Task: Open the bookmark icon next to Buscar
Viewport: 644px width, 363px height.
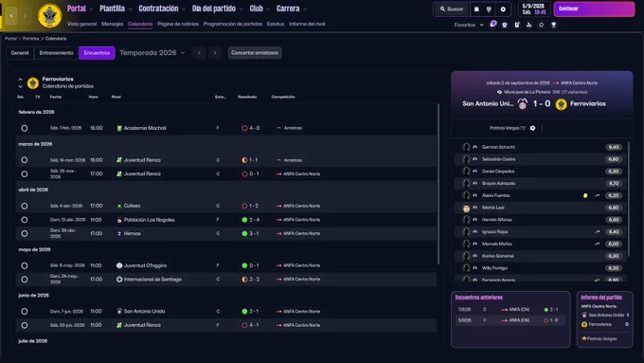Action: (x=476, y=9)
